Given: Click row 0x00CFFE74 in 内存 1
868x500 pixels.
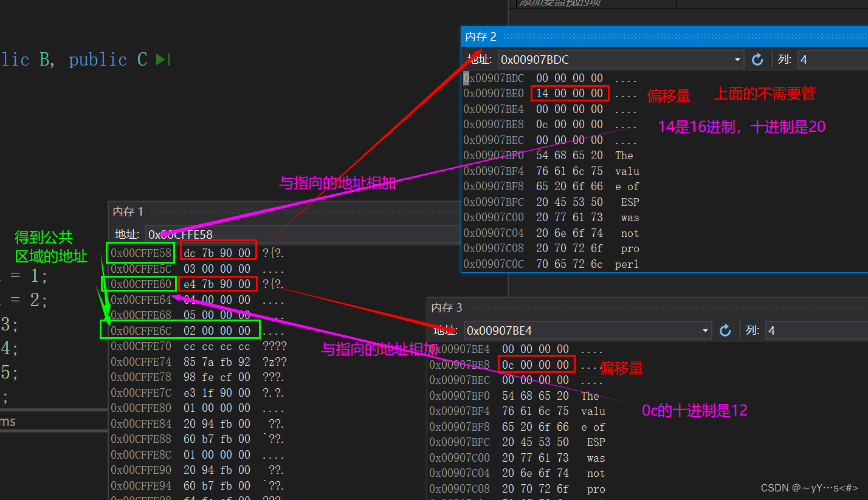Looking at the screenshot, I should 198,361.
